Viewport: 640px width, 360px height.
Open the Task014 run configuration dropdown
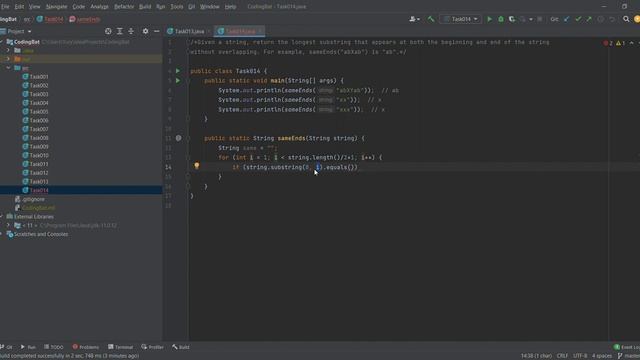pos(461,19)
